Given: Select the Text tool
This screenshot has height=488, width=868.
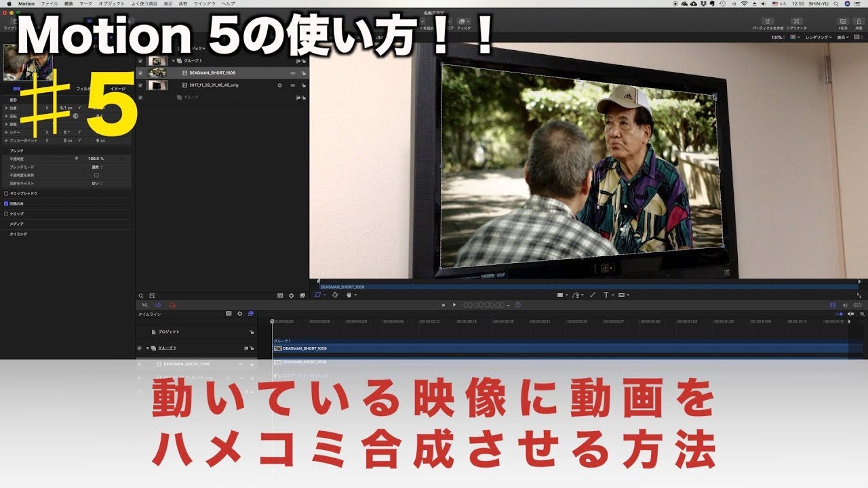Looking at the screenshot, I should 606,295.
